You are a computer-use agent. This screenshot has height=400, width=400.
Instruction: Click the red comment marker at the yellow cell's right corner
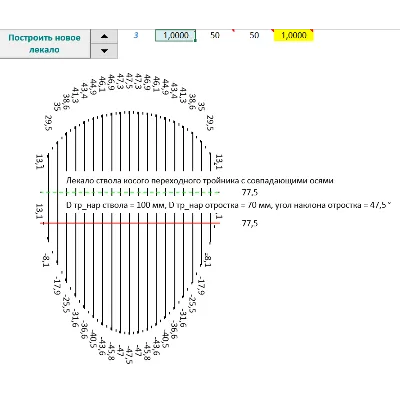312,30
